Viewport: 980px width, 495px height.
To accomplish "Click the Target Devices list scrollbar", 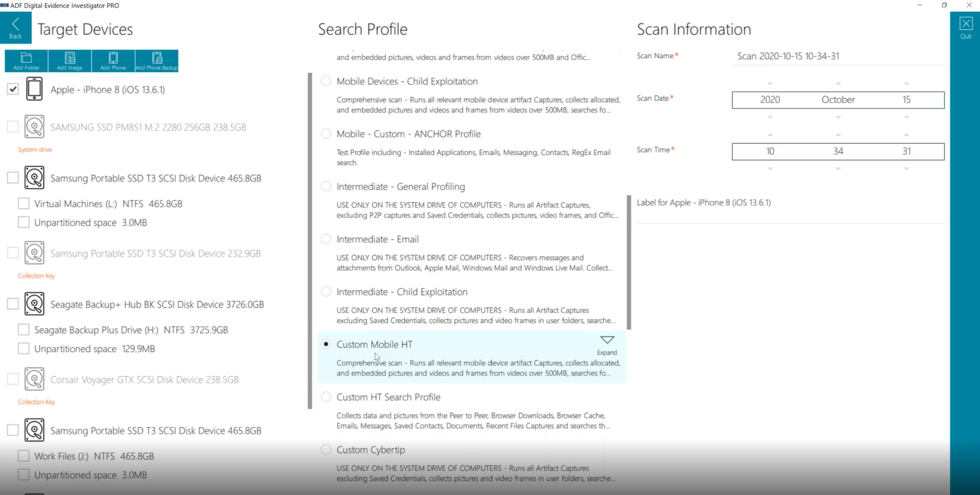I will pos(309,240).
